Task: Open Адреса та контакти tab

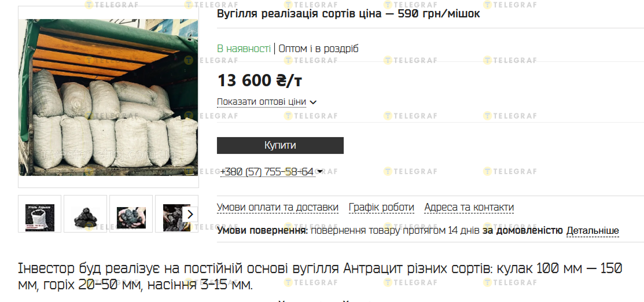Action: pos(469,208)
